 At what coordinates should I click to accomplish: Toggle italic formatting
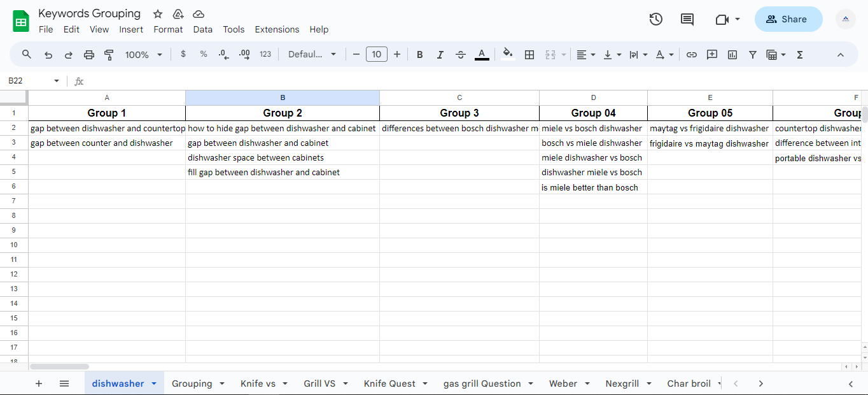[440, 55]
